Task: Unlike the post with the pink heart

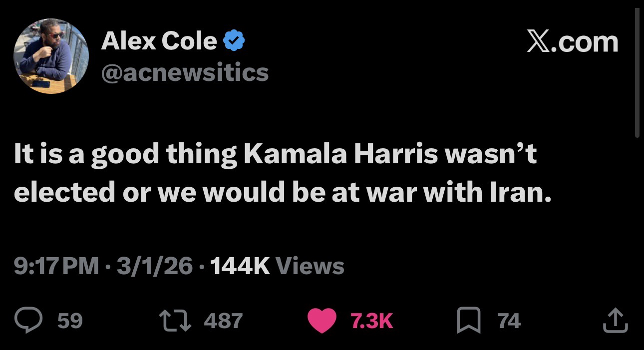Action: pos(321,320)
